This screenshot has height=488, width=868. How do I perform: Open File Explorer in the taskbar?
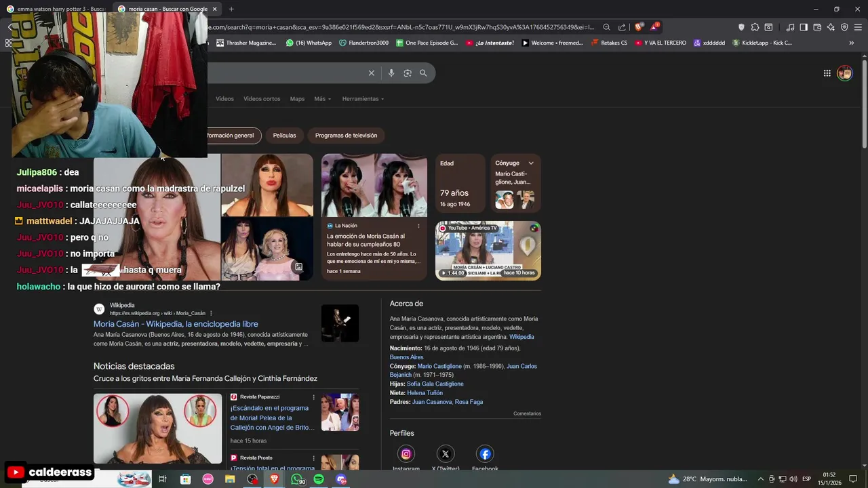point(230,479)
